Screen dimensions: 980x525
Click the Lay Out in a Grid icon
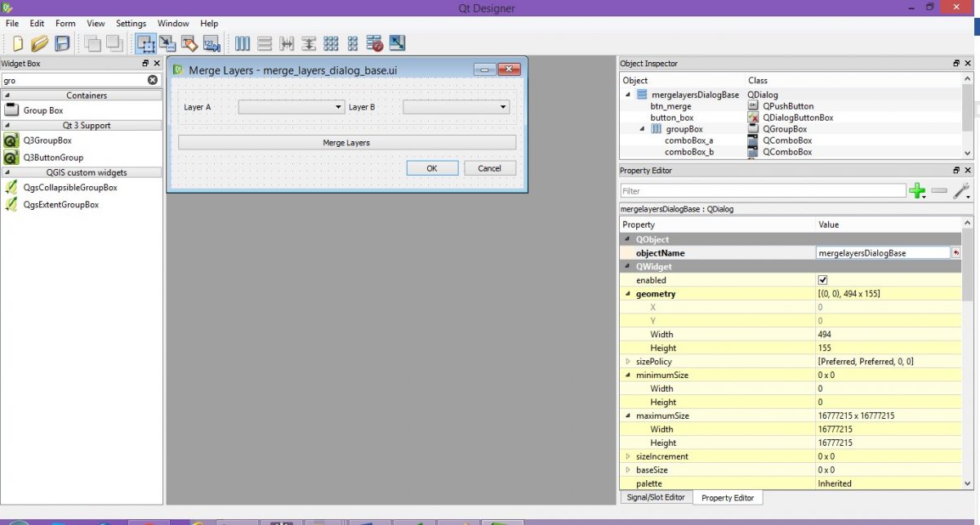pyautogui.click(x=331, y=43)
